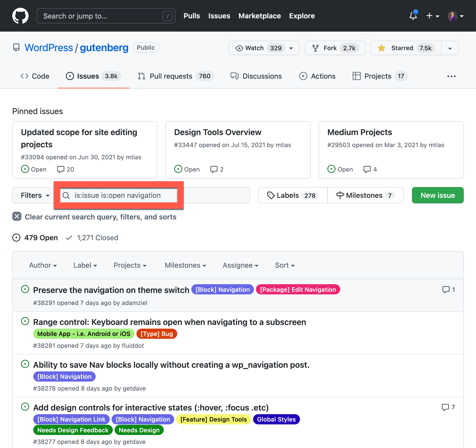476x448 pixels.
Task: Click the Open status icon on Design Tools Overview card
Action: click(x=178, y=169)
